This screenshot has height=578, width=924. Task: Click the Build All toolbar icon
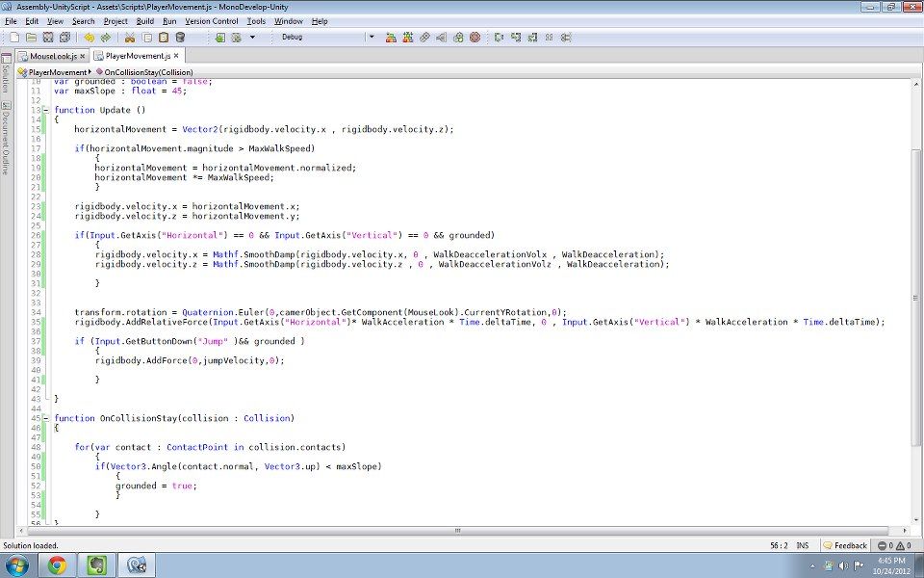(x=391, y=38)
